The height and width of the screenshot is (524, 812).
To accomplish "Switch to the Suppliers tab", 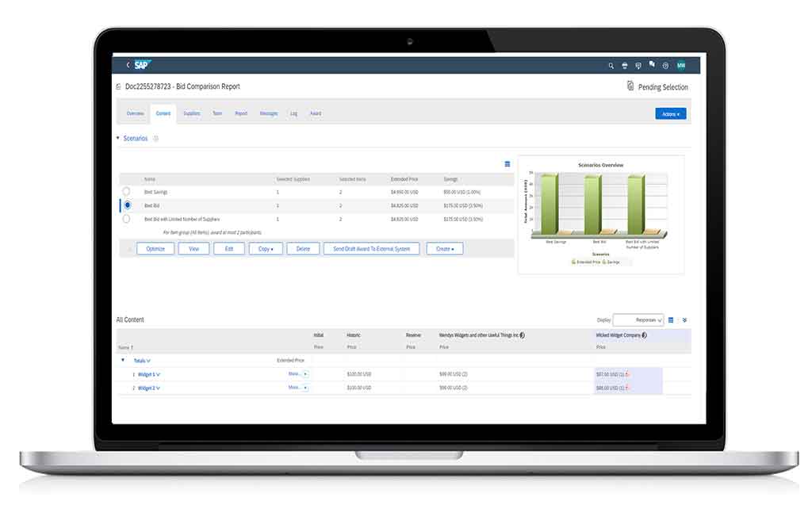I will 192,113.
